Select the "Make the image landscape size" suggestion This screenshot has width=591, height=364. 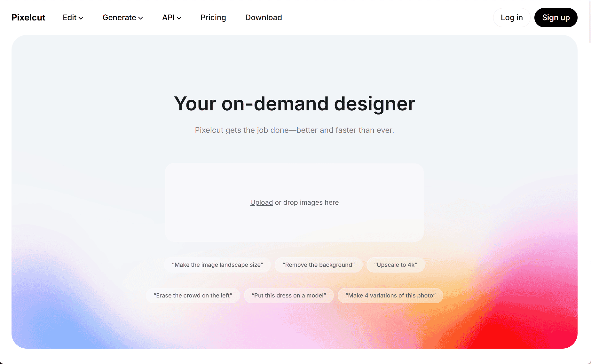(x=217, y=265)
